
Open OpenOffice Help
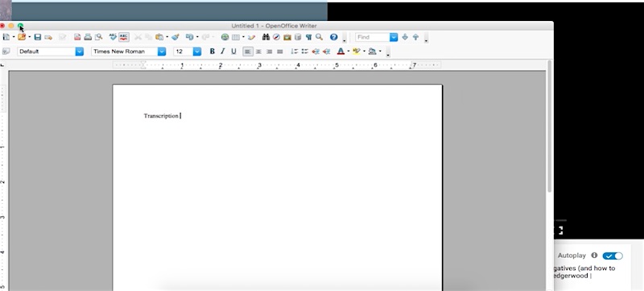click(x=333, y=37)
